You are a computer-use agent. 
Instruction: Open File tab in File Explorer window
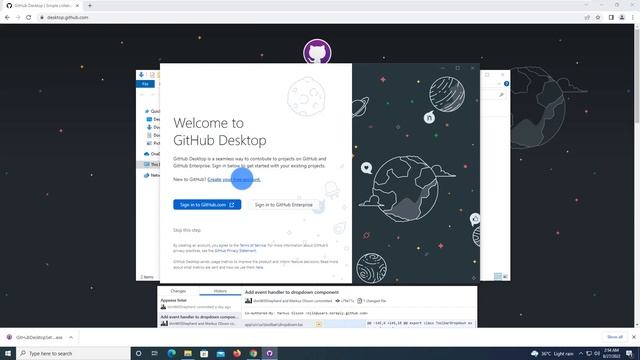pos(145,84)
